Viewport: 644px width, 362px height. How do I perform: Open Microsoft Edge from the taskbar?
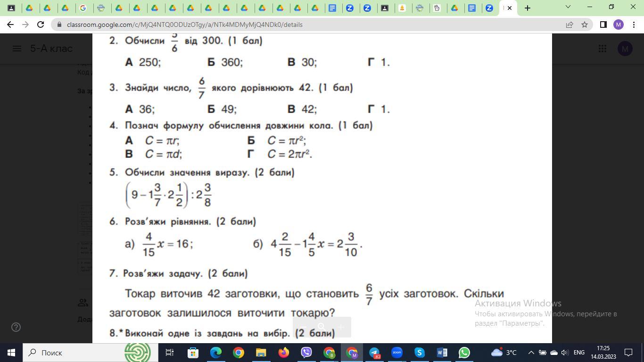point(215,353)
